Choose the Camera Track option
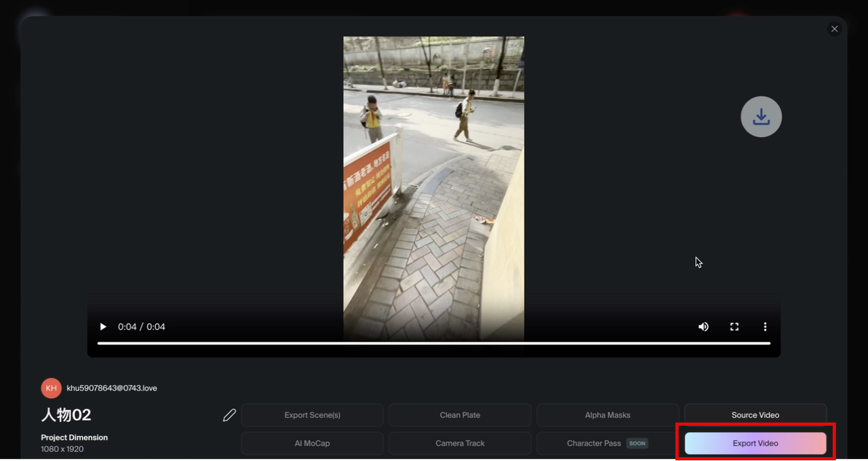 tap(460, 443)
